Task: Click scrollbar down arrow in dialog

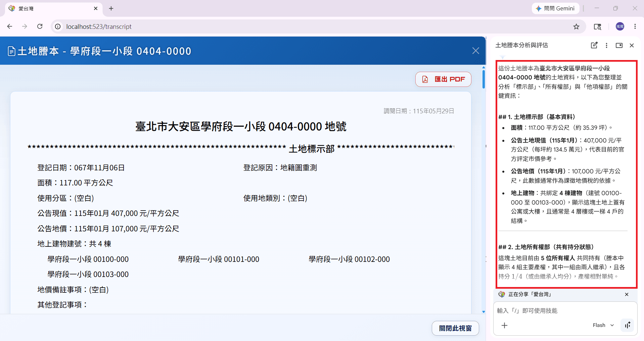Action: coord(484,311)
